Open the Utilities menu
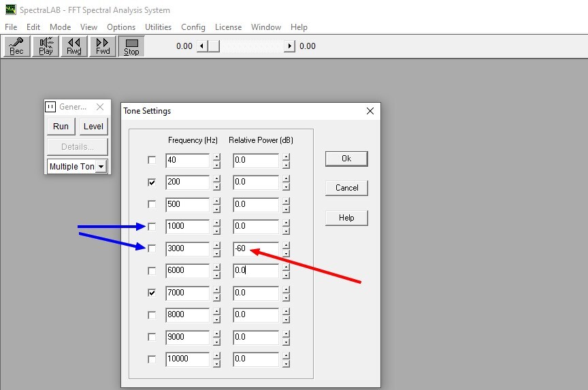This screenshot has width=588, height=390. pos(158,27)
